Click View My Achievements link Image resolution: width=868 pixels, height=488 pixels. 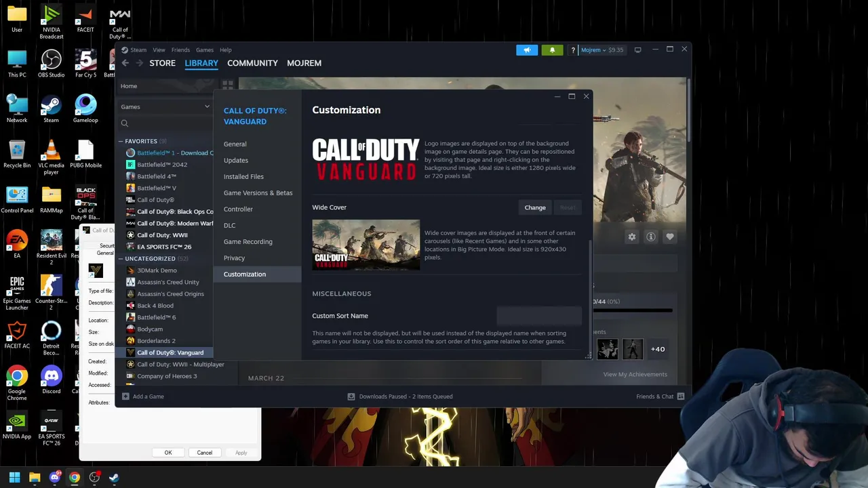(x=635, y=374)
